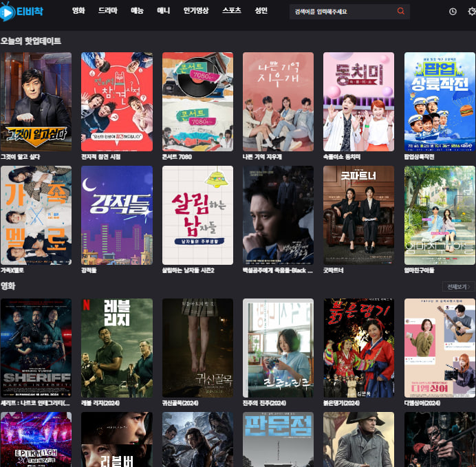Image resolution: width=476 pixels, height=467 pixels.
Task: Open the 인기영상 menu
Action: click(x=196, y=10)
